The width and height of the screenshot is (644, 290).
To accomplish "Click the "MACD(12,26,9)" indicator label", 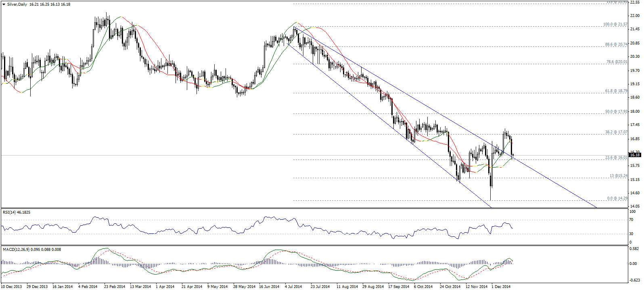I will [17, 249].
